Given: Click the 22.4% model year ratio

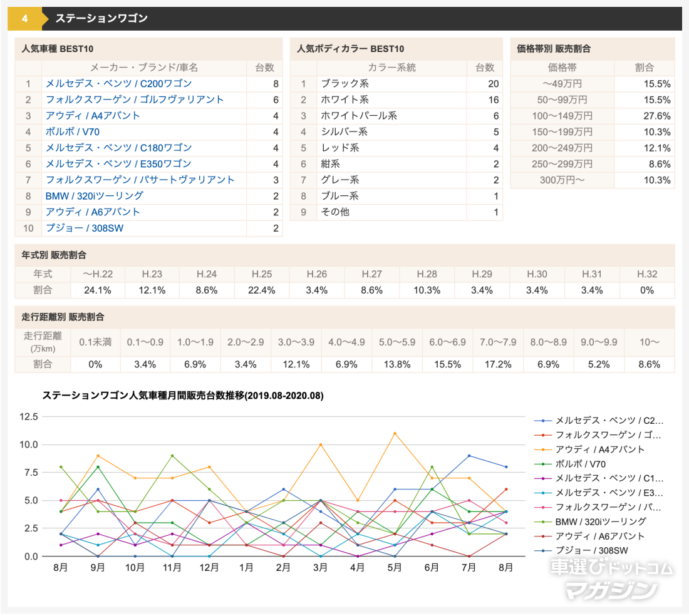Looking at the screenshot, I should pyautogui.click(x=262, y=290).
